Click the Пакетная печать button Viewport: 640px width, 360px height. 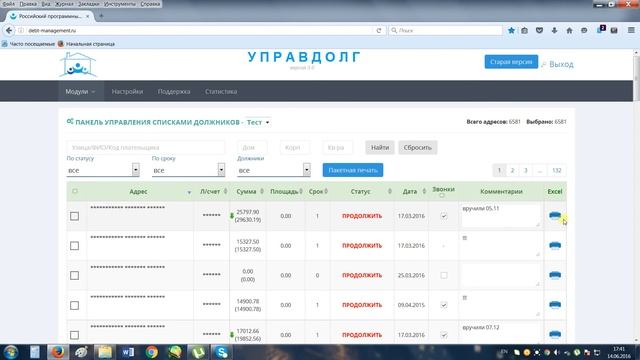pos(353,170)
